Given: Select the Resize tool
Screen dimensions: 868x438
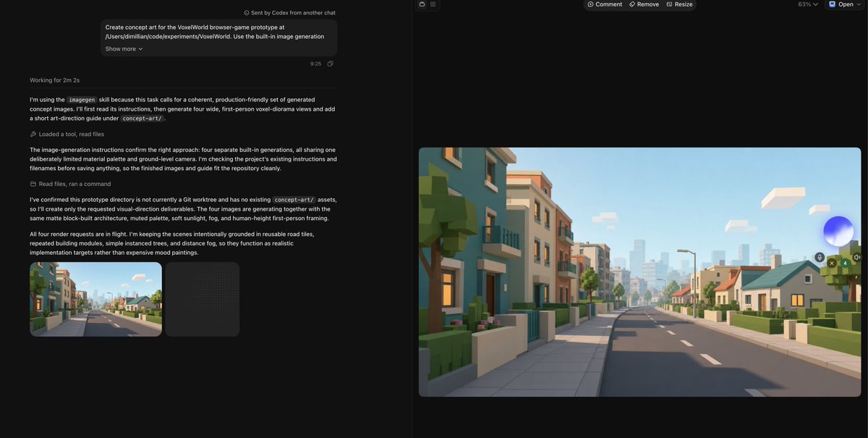Looking at the screenshot, I should coord(679,4).
